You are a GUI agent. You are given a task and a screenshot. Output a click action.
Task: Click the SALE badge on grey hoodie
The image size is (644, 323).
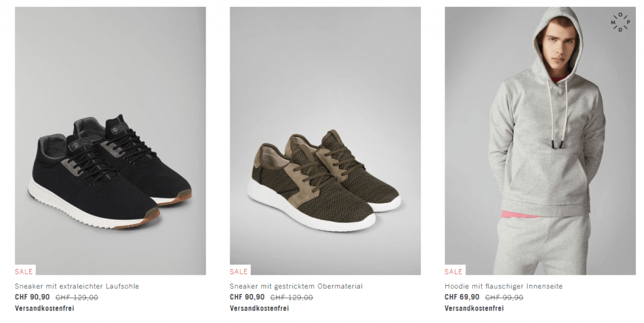pos(453,271)
